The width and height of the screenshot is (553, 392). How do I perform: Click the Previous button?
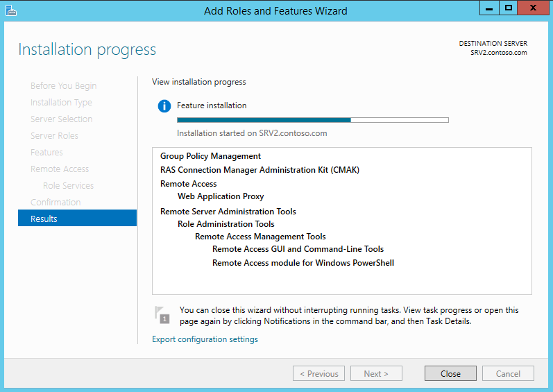coord(318,373)
